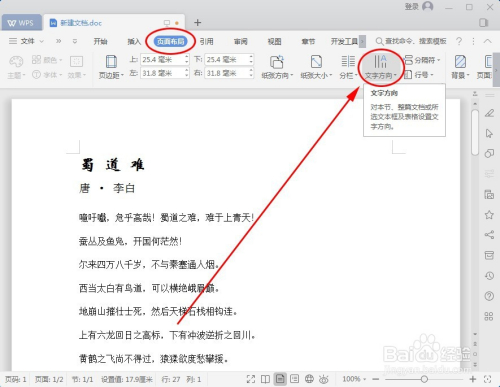The image size is (500, 387).
Task: Click the zoom out minus button
Action: (376, 379)
